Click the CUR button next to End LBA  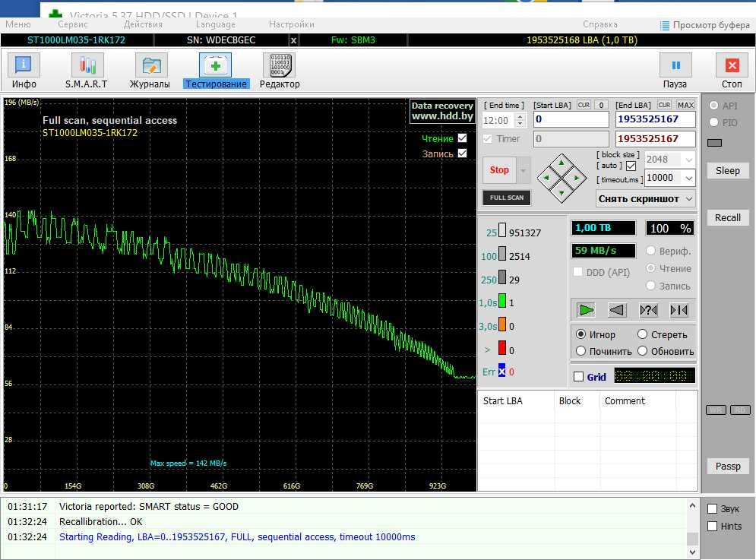pyautogui.click(x=664, y=105)
